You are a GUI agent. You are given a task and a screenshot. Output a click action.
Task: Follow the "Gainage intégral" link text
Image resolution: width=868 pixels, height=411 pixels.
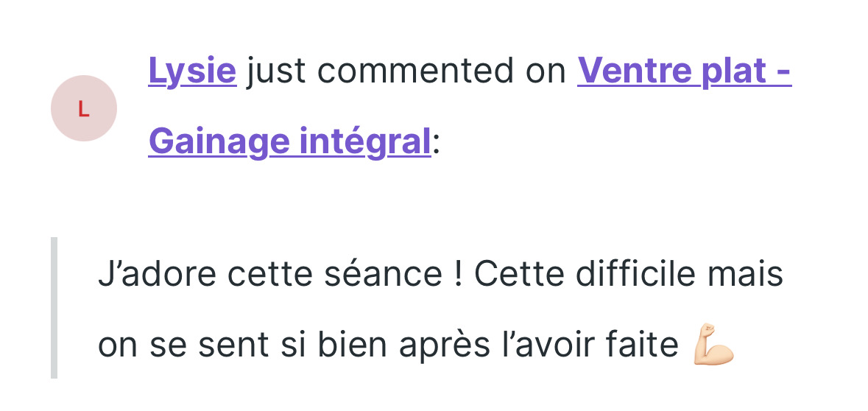click(289, 141)
